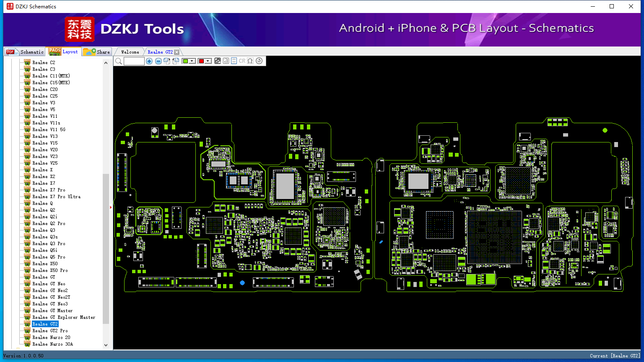The image size is (644, 362).
Task: Select the Realme V3 entry
Action: [x=44, y=103]
